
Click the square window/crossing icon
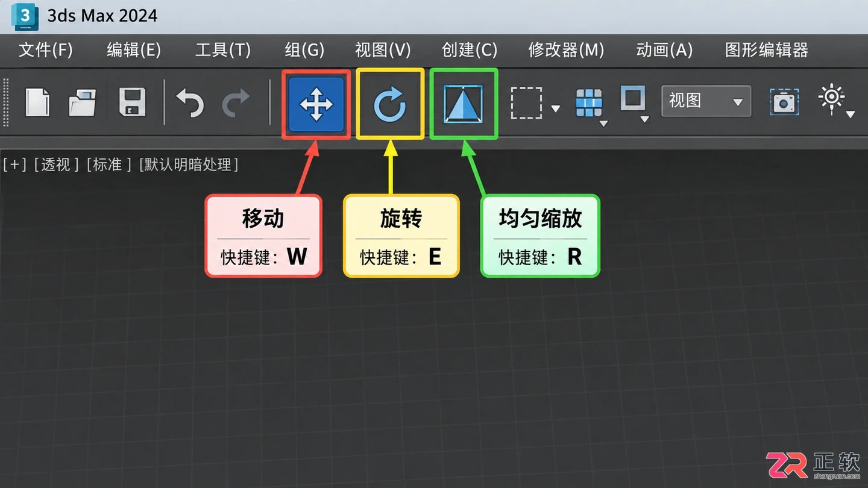pos(633,98)
